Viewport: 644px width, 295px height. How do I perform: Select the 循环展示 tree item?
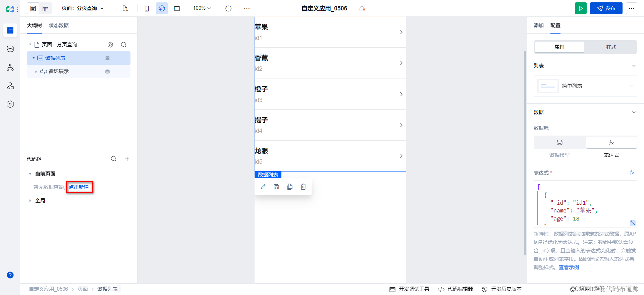point(78,71)
